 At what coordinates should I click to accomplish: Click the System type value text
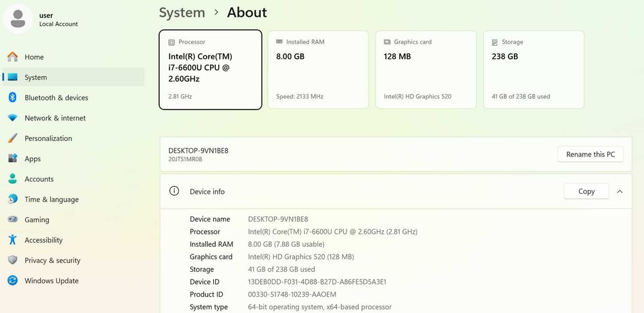pos(319,307)
